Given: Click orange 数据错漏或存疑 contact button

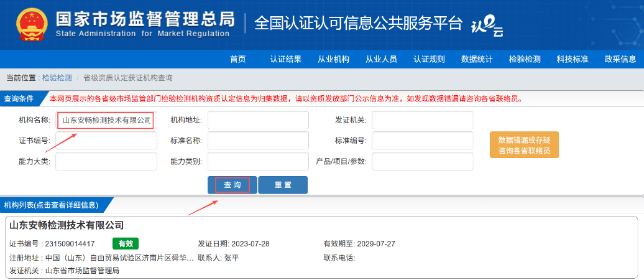Looking at the screenshot, I should 524,145.
